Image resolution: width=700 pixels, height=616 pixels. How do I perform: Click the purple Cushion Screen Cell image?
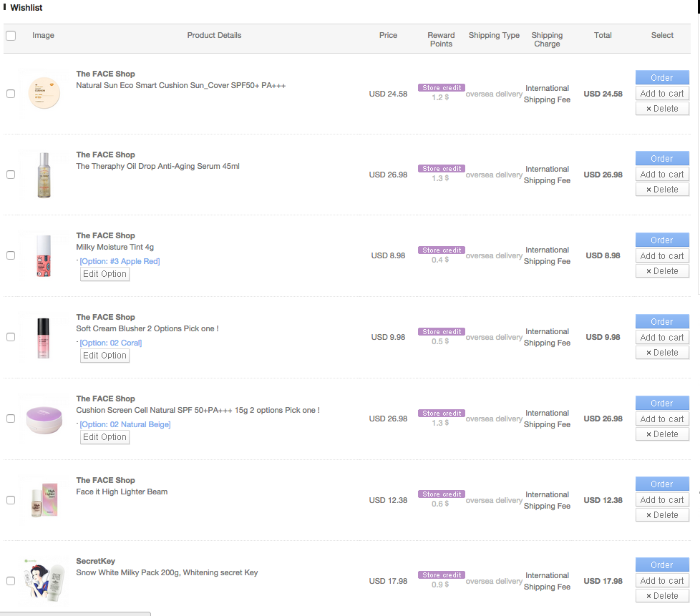(44, 419)
